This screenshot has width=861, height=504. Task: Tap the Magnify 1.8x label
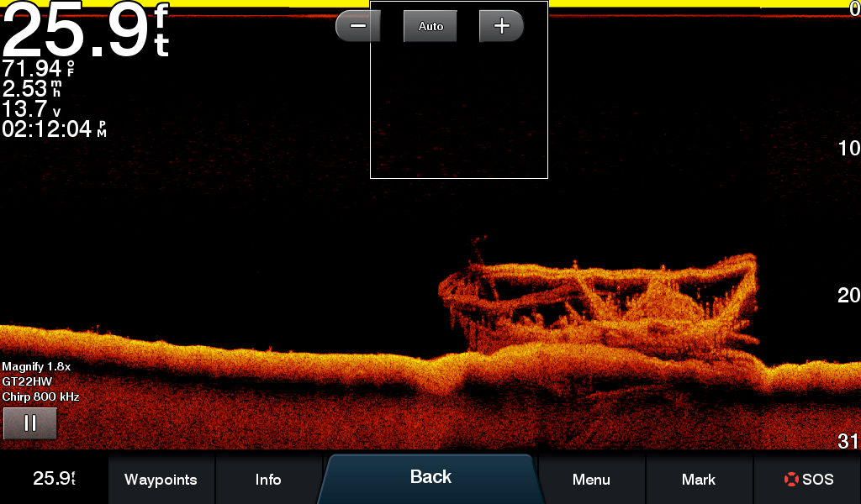pos(35,367)
